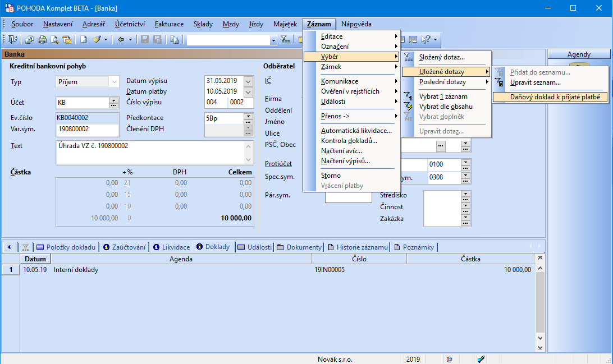Switch to Historie záznamu tab
Viewport: 613px width, 364px height.
click(x=358, y=247)
